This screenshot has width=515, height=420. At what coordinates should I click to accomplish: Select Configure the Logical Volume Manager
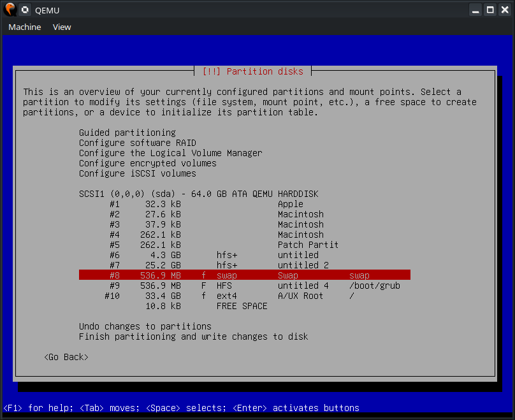click(170, 153)
